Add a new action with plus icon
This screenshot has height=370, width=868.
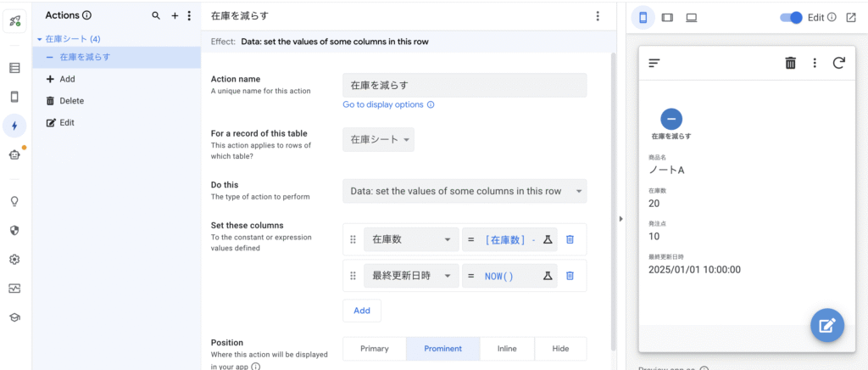(x=175, y=15)
